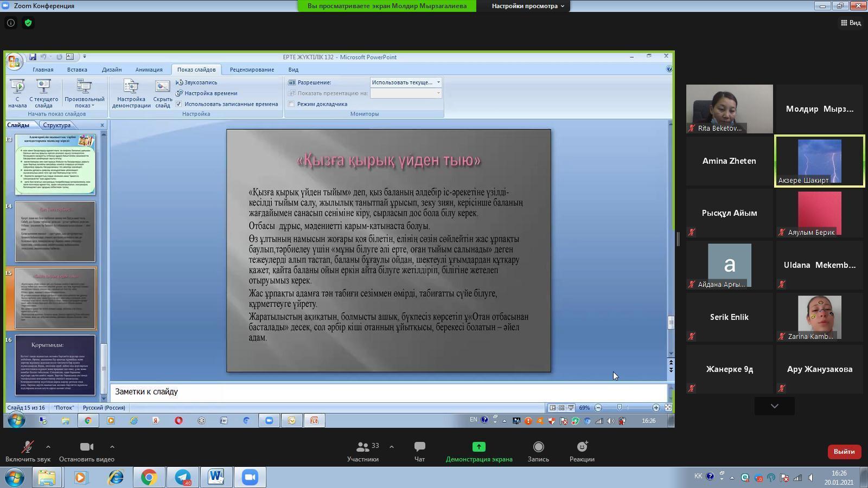Expand more participants with down chevron
Screen dimensions: 868x488
click(774, 406)
